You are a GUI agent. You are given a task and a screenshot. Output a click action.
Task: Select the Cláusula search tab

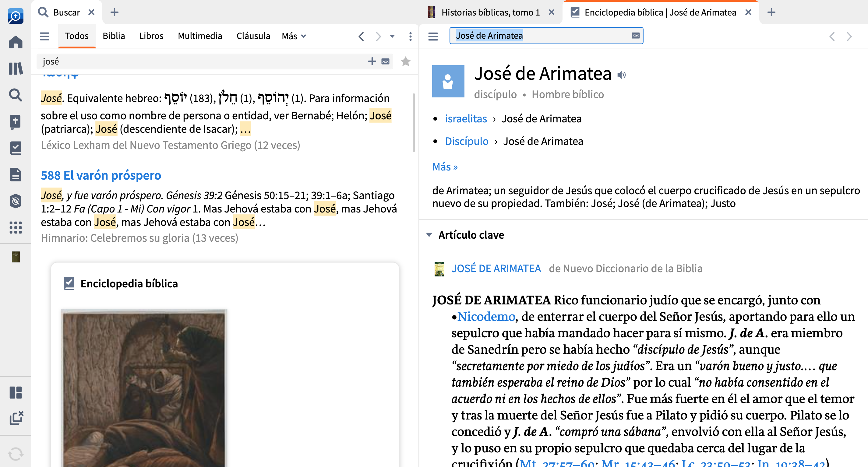coord(253,36)
